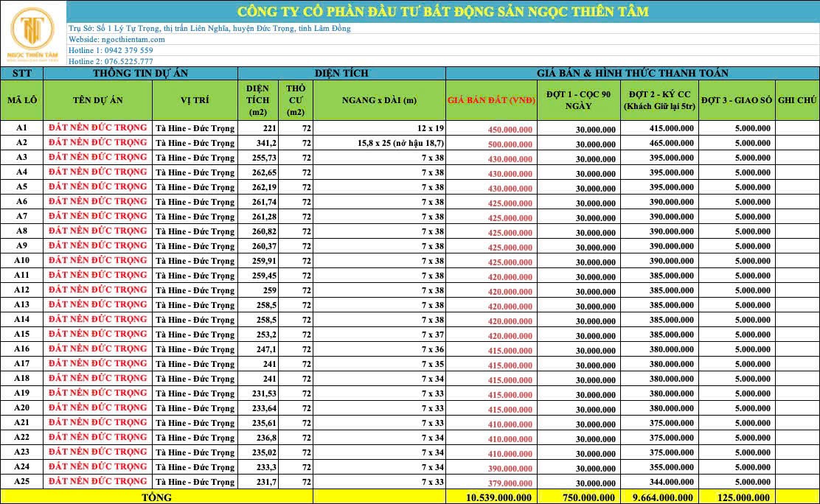Viewport: 820px width, 504px height.
Task: Select total sale price 10.539.000.000
Action: point(498,497)
